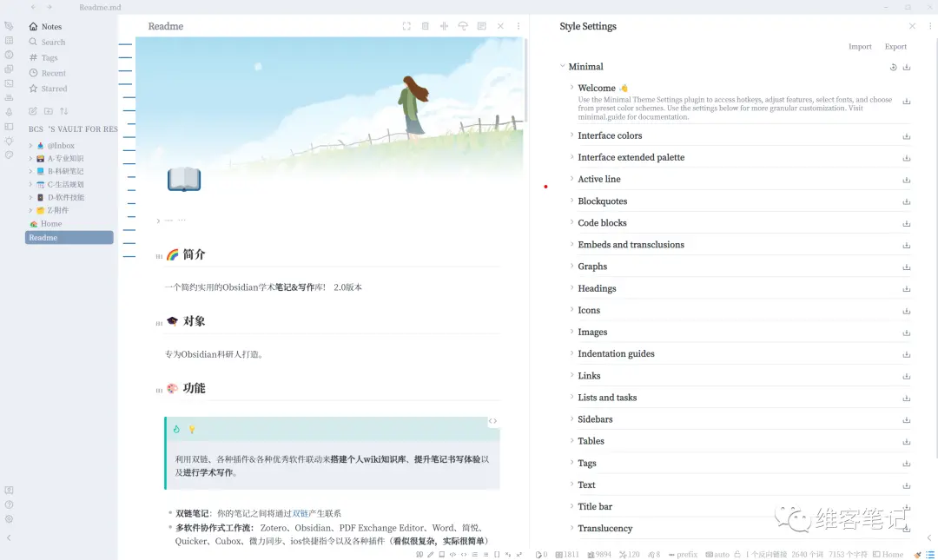Reset Minimal theme settings to default

pos(893,67)
